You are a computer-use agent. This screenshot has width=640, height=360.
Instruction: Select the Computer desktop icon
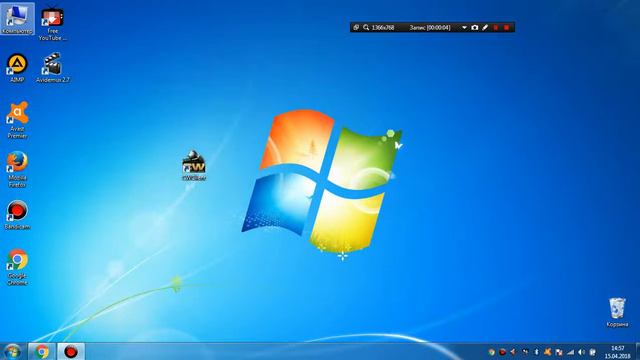pos(17,19)
